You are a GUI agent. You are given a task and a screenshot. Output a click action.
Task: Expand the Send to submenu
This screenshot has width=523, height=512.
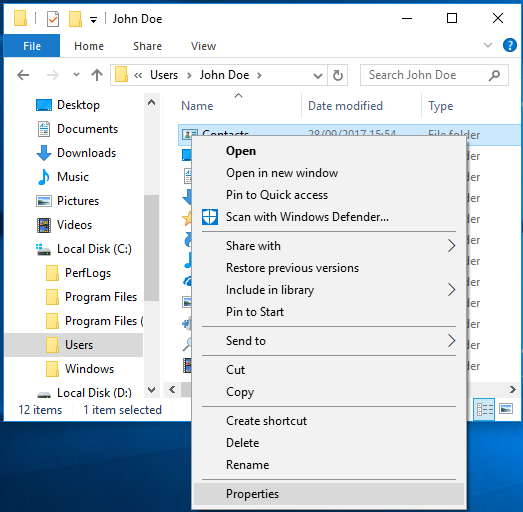pos(451,341)
